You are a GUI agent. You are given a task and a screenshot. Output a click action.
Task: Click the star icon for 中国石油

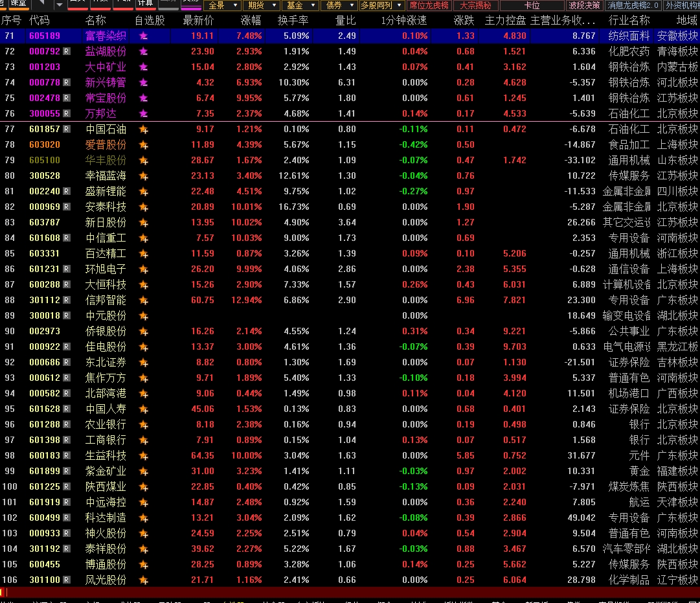coord(143,130)
